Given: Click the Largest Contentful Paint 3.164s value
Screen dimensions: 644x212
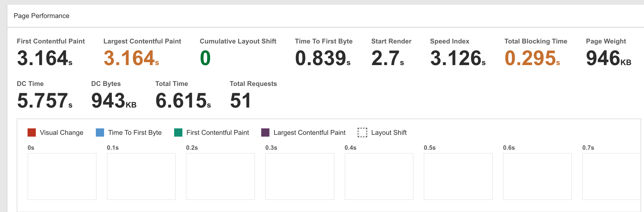Looking at the screenshot, I should 131,58.
